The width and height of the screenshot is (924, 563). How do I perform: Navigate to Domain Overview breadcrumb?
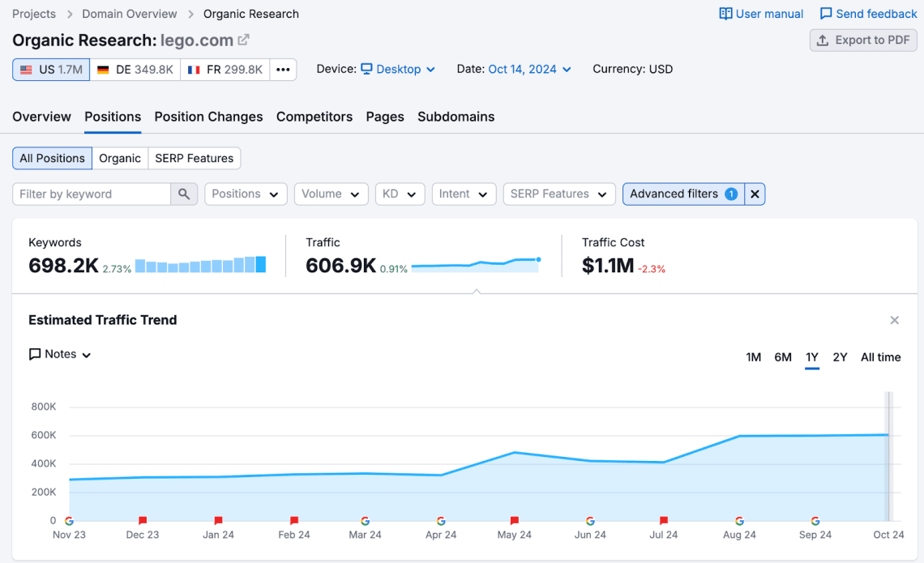click(x=129, y=14)
